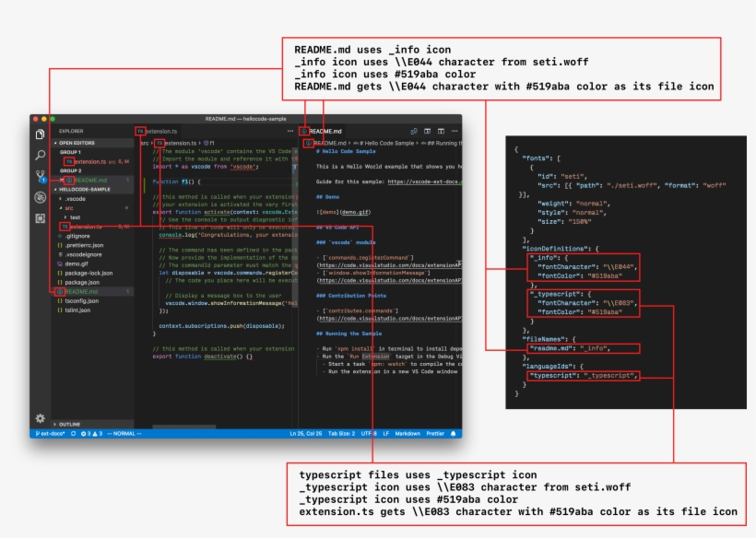Select extension.ts under GROUP 1
The height and width of the screenshot is (538, 756).
(x=91, y=162)
